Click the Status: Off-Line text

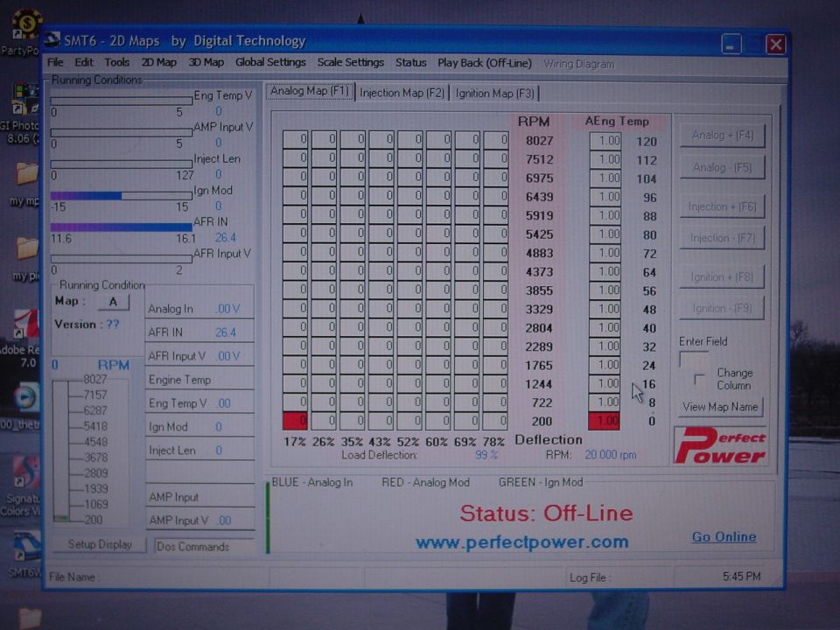pos(546,513)
